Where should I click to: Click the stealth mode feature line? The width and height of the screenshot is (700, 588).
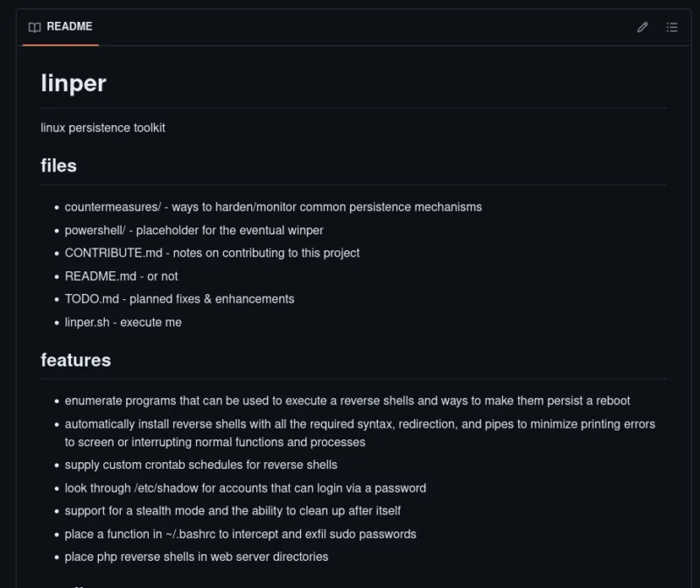[x=233, y=511]
